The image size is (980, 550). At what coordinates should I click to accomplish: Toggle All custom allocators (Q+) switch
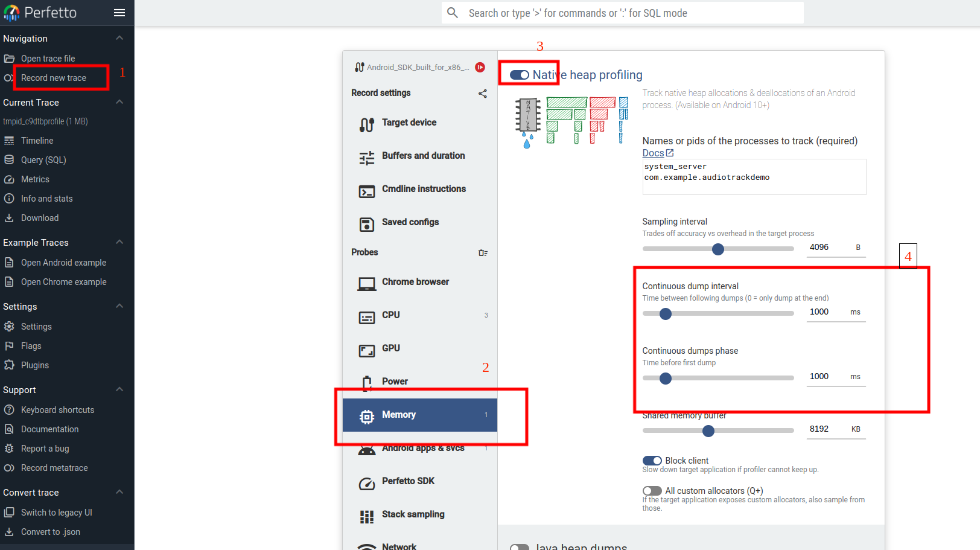pos(652,491)
